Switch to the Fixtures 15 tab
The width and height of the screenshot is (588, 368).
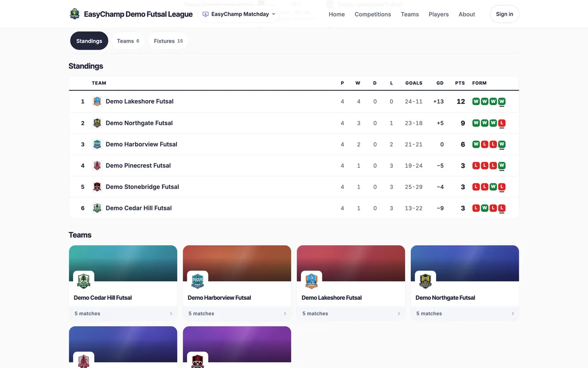[x=168, y=41]
